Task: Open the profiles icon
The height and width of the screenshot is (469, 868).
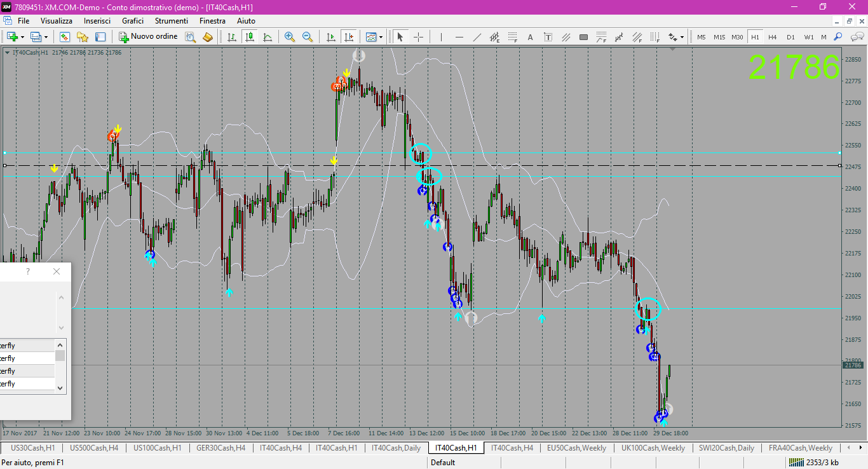Action: tap(36, 37)
